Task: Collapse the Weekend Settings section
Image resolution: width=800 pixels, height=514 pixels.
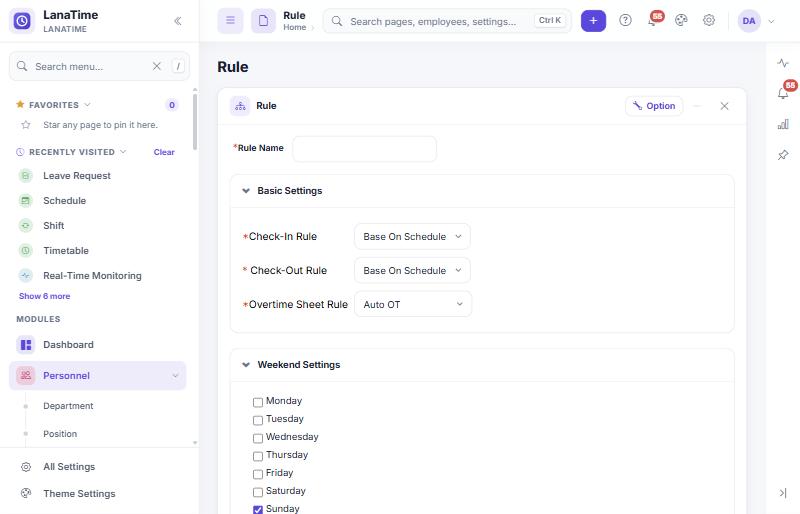Action: point(246,365)
